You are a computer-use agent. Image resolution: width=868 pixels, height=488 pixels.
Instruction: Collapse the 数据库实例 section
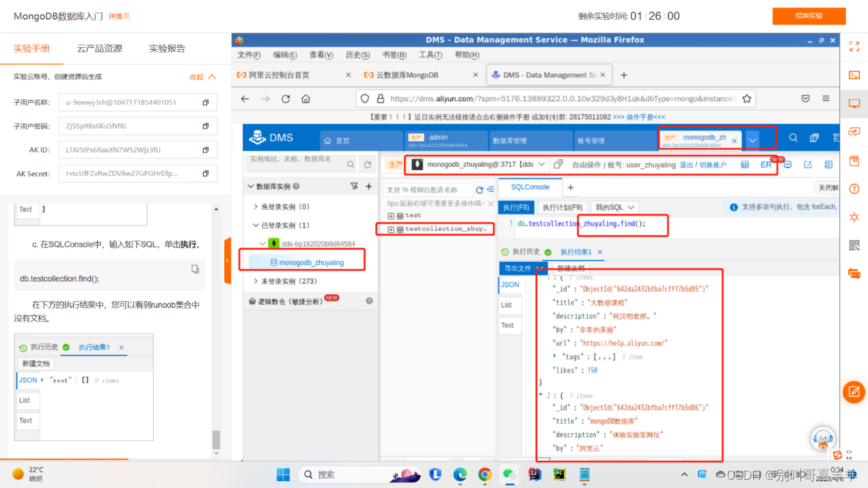point(250,186)
